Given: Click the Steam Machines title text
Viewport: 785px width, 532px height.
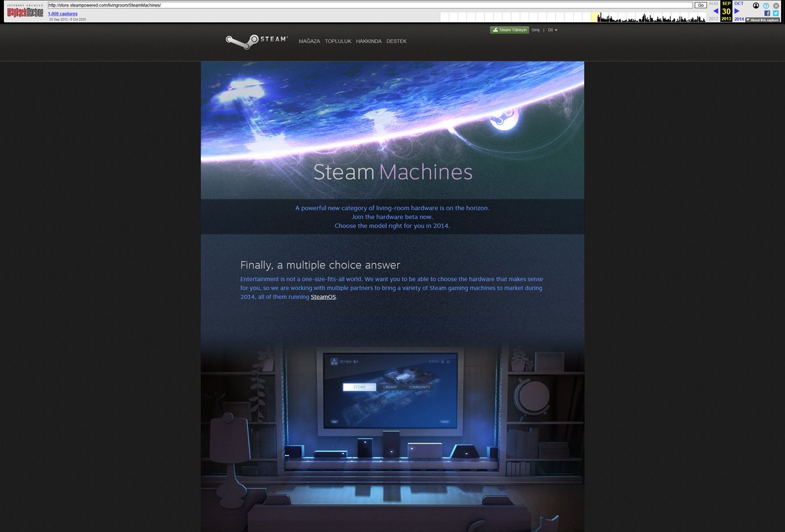Looking at the screenshot, I should (392, 172).
